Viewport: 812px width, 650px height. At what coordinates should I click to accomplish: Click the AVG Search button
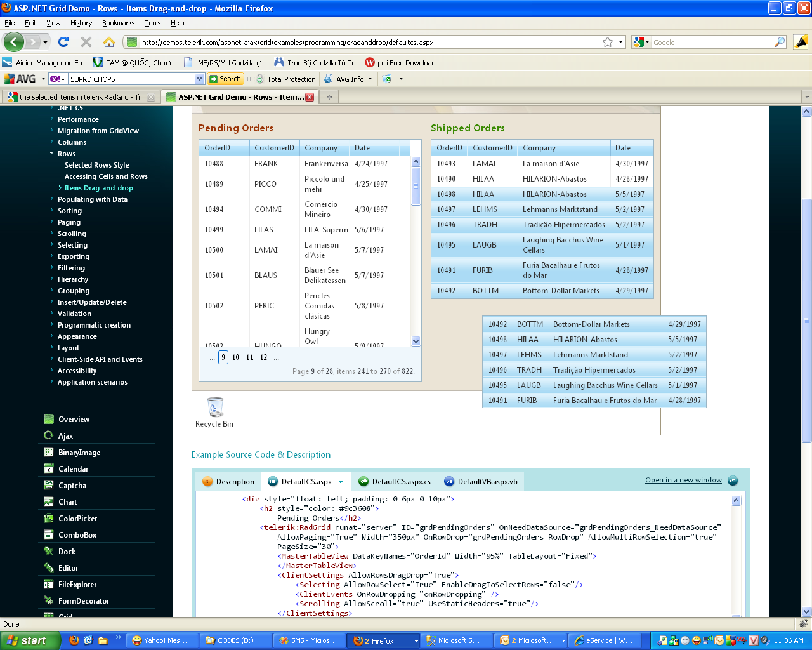pyautogui.click(x=225, y=79)
